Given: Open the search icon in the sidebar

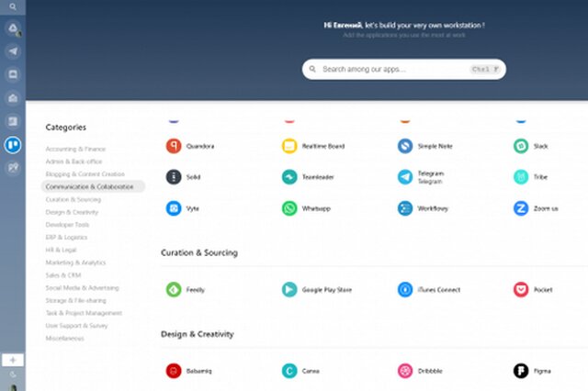Looking at the screenshot, I should coord(13,6).
